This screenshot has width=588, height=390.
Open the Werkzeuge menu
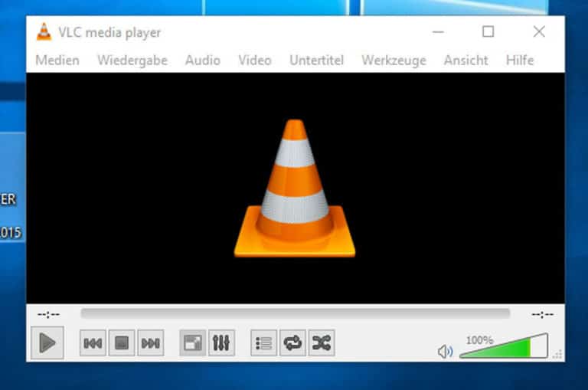394,61
